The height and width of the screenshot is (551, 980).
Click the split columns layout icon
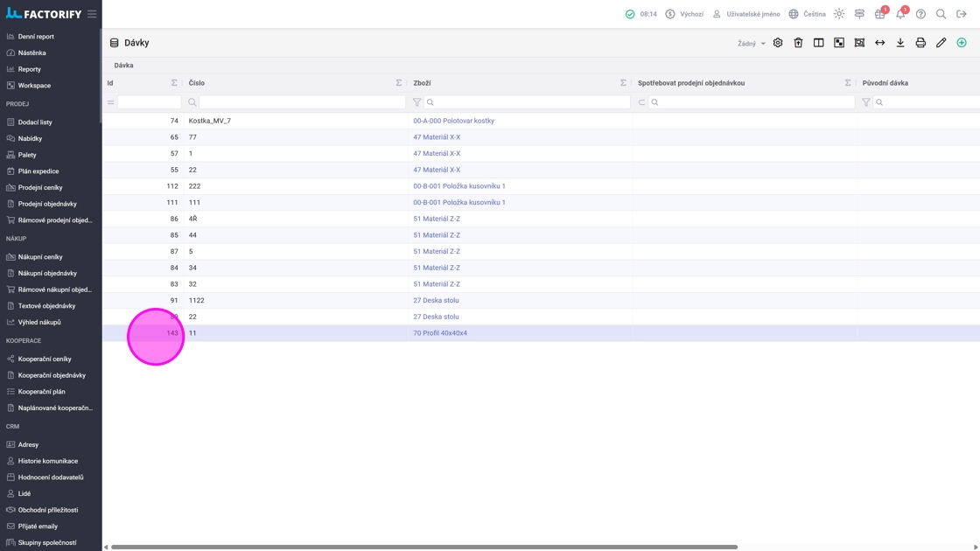pyautogui.click(x=818, y=43)
